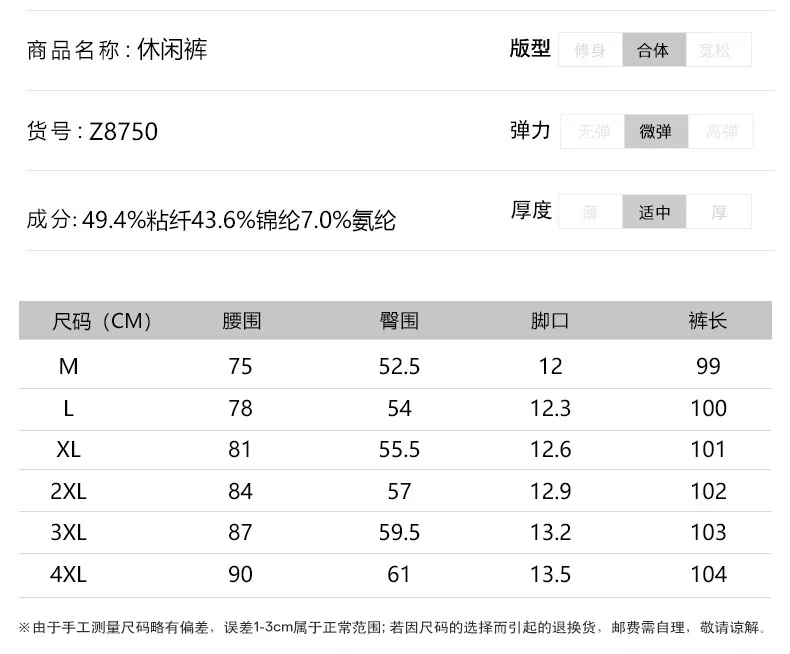The height and width of the screenshot is (654, 790).
Task: Select the 适中 thickness option
Action: point(654,212)
